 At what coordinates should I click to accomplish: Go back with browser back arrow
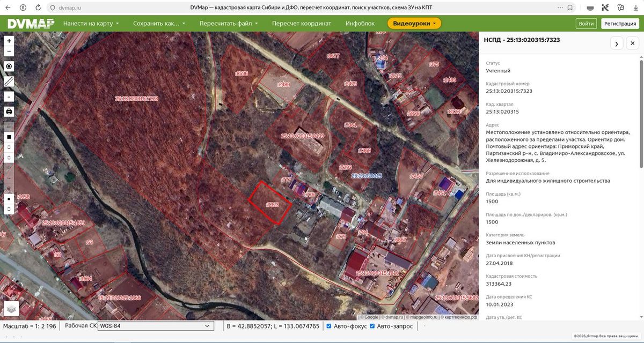[x=8, y=8]
